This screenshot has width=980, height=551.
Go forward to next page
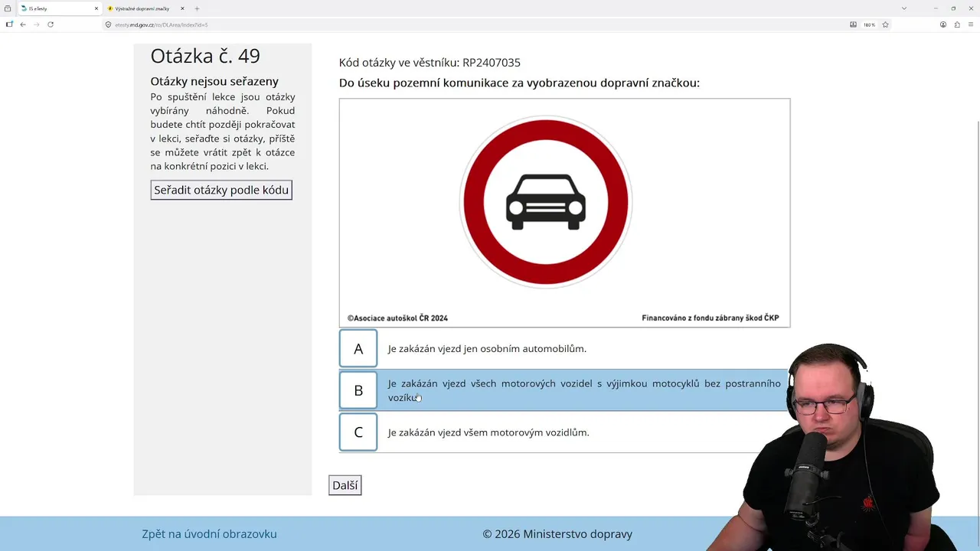36,24
